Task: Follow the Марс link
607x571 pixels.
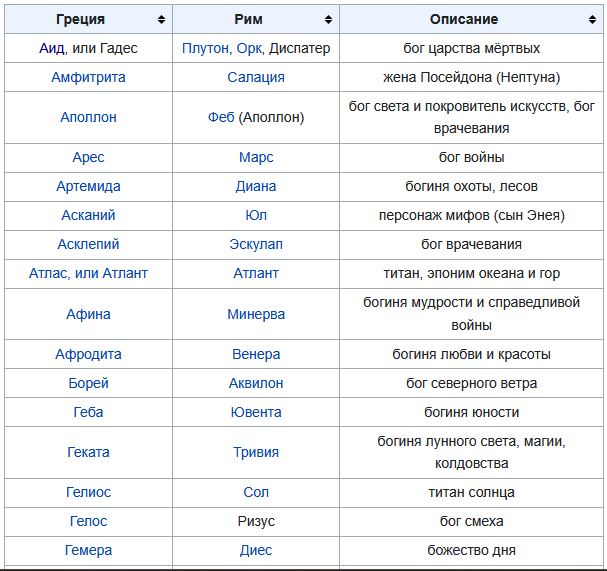Action: 256,157
